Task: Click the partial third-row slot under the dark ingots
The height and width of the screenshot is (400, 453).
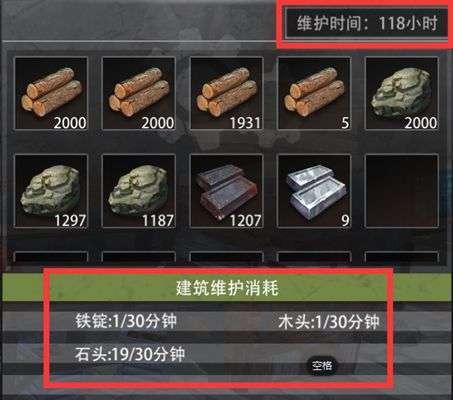Action: point(227,257)
